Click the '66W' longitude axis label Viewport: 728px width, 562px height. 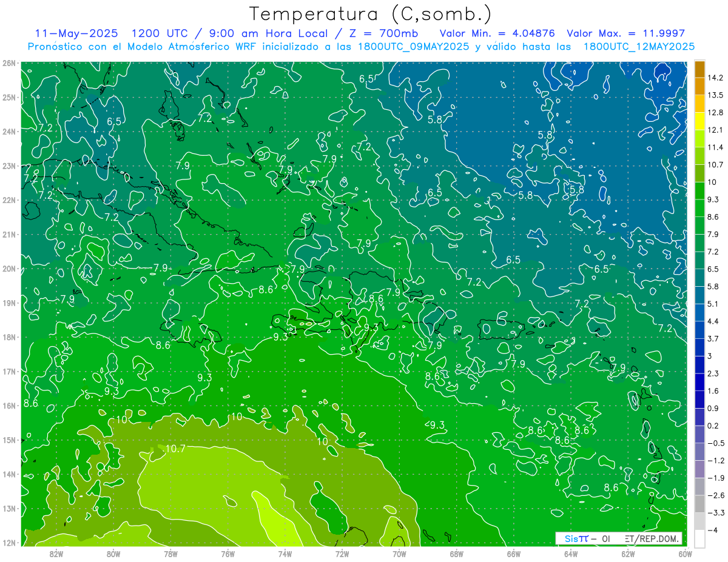coord(513,554)
